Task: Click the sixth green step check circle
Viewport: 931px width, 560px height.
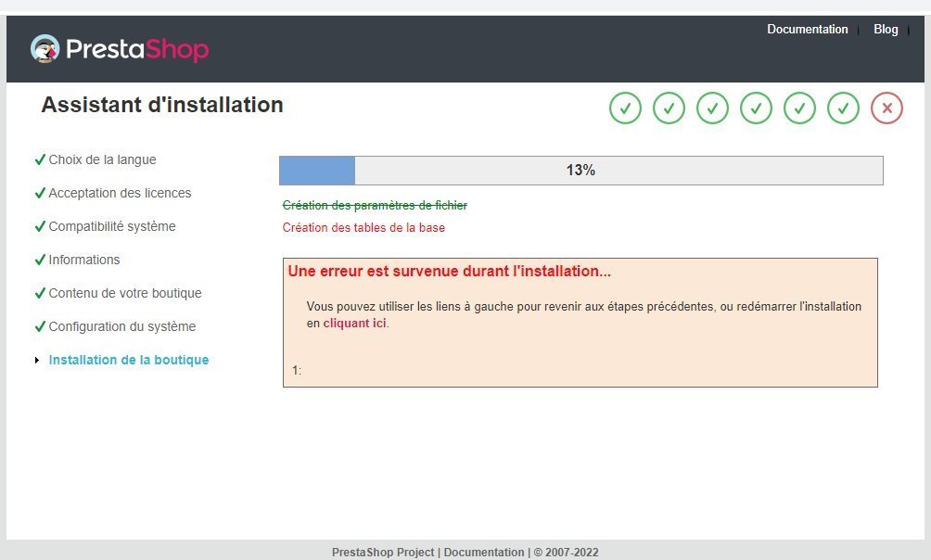Action: click(x=843, y=108)
